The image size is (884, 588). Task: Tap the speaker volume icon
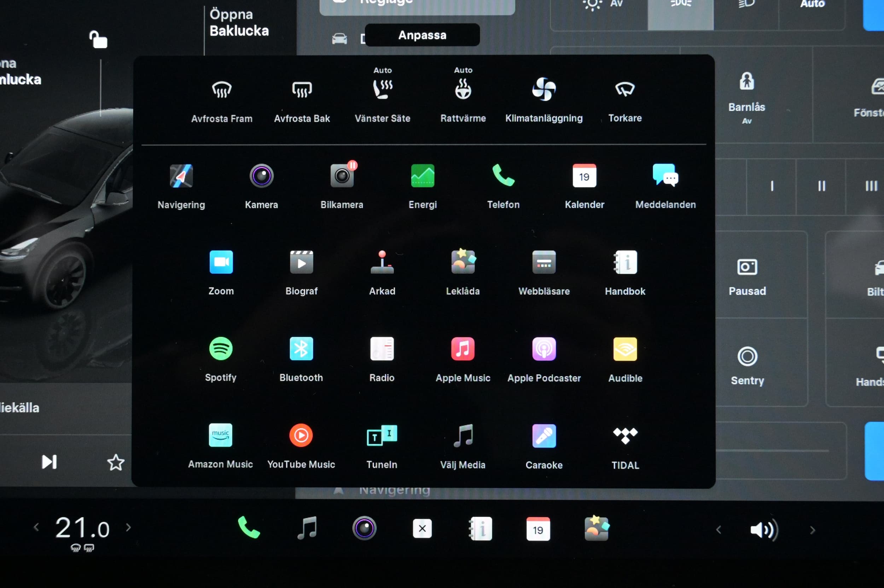click(764, 530)
